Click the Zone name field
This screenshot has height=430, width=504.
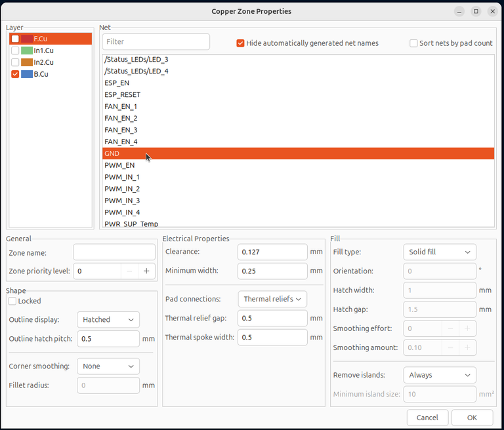(x=114, y=252)
